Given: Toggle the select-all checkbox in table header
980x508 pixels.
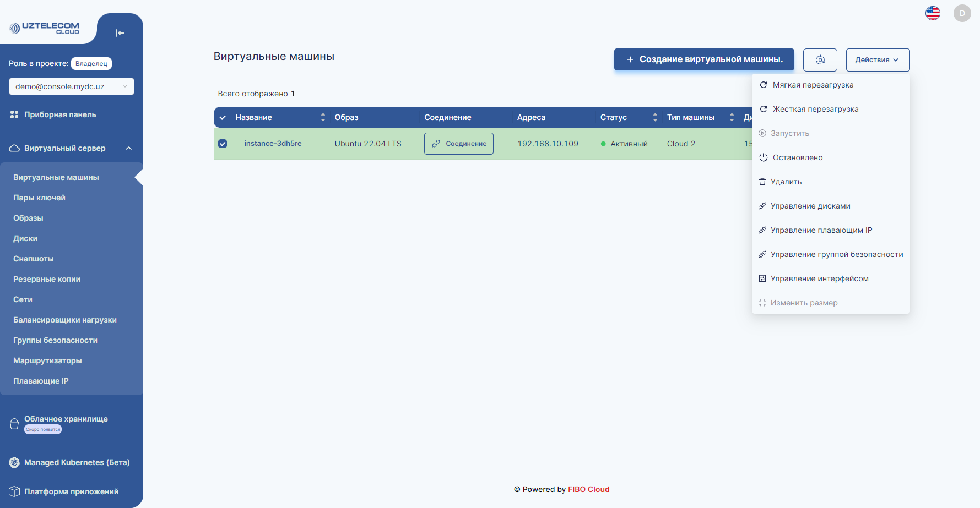Looking at the screenshot, I should 223,117.
